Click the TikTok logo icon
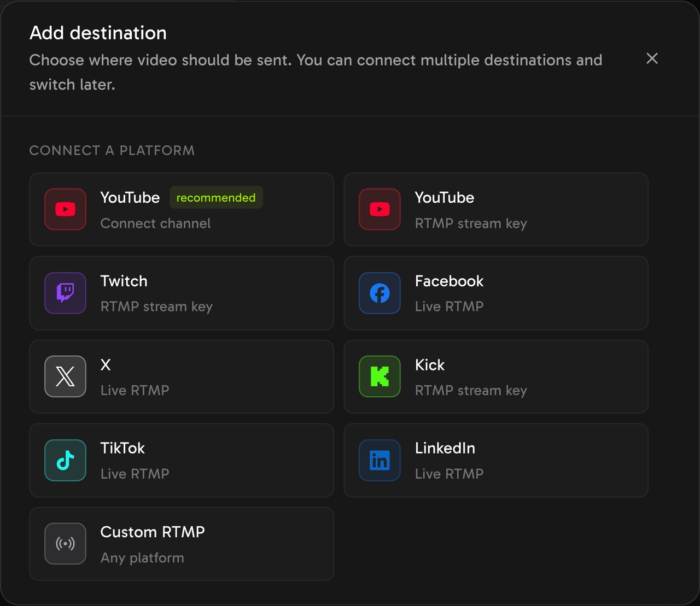The width and height of the screenshot is (700, 606). (x=65, y=460)
